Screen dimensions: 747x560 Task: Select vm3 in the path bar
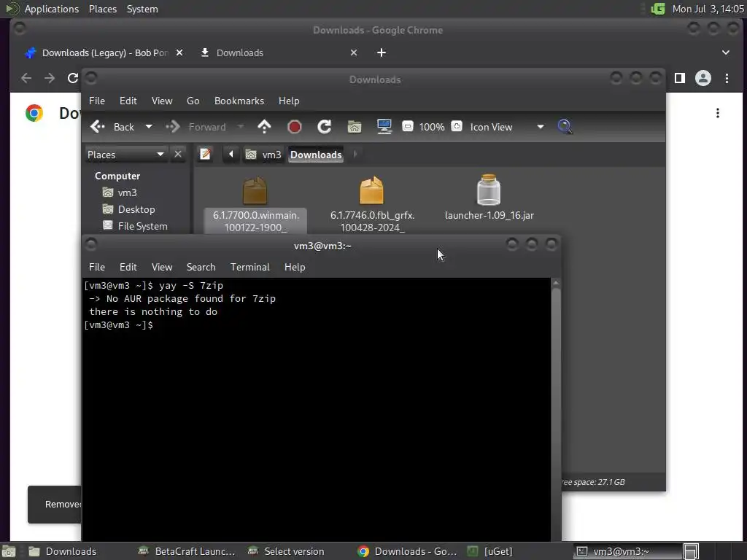coord(264,155)
